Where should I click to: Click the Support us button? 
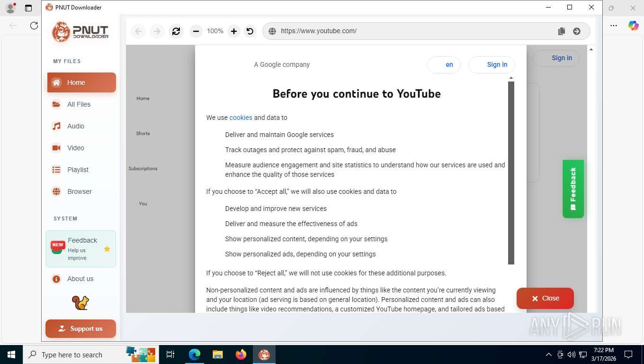pyautogui.click(x=80, y=328)
